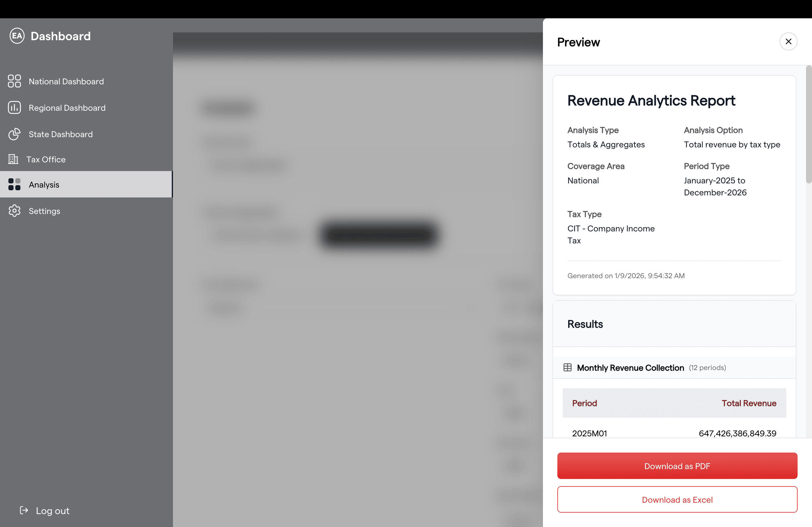Click the State Dashboard pie icon
The height and width of the screenshot is (527, 812).
(x=14, y=134)
